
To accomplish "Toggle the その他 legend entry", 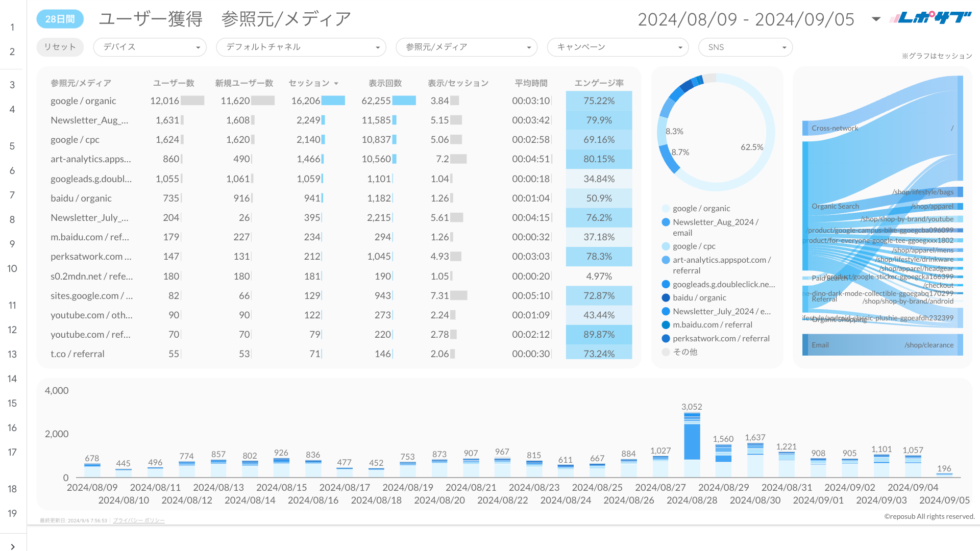I will coord(686,352).
